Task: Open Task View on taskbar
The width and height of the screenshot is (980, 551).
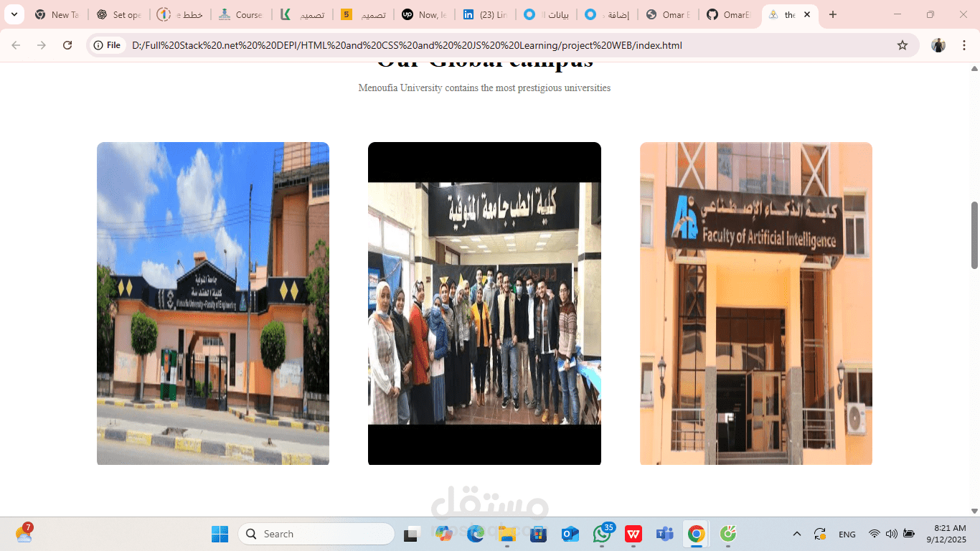Action: [411, 534]
